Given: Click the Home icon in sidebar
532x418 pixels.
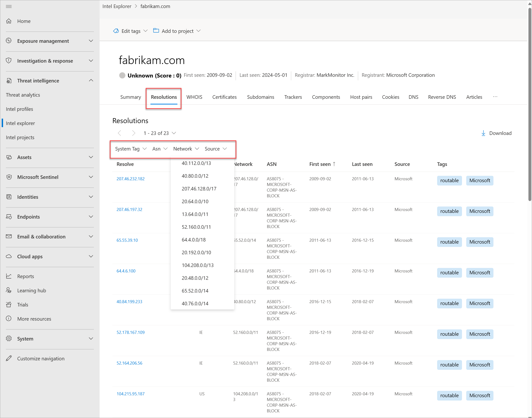Looking at the screenshot, I should [x=9, y=21].
